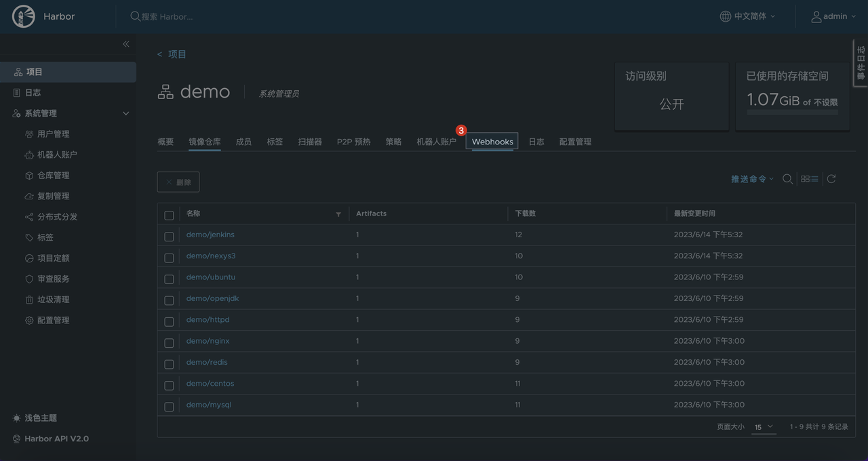Expand the admin user menu
Screen dimensions: 868x461
(833, 16)
